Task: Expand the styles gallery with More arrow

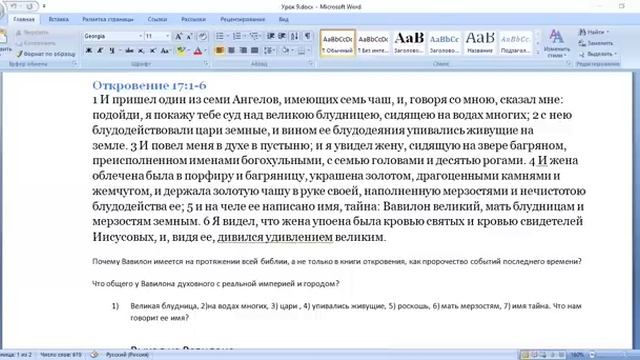Action: pos(538,53)
